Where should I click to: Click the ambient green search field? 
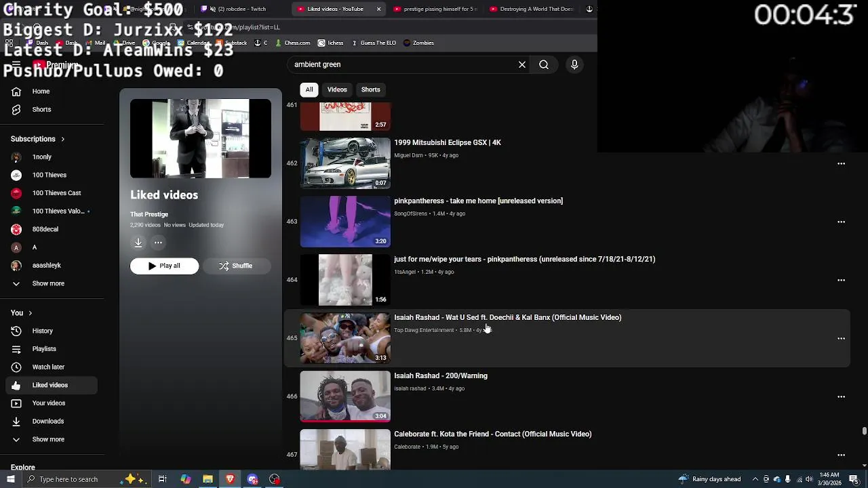403,64
